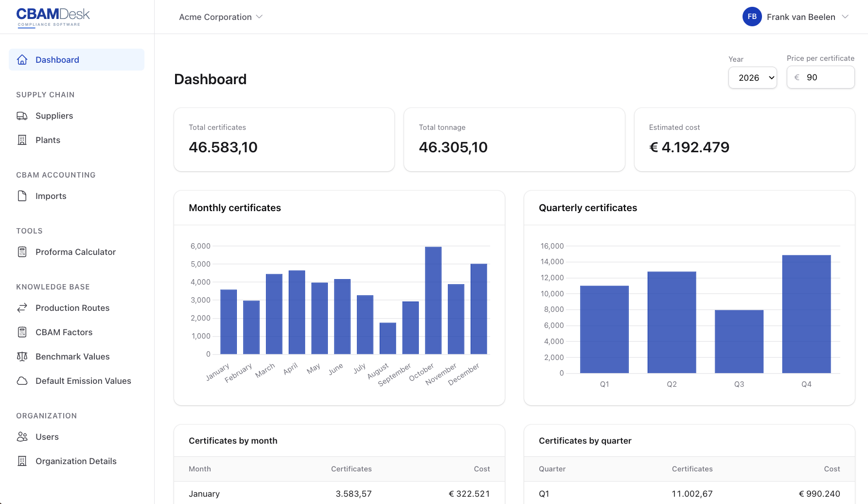This screenshot has width=868, height=504.
Task: Click the Users icon in the sidebar
Action: coord(22,436)
